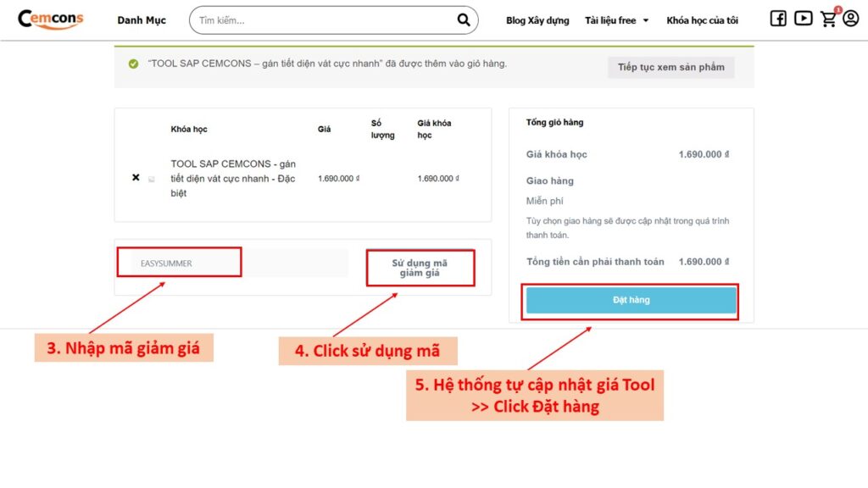Open the Danh Mục menu
The image size is (868, 488).
click(142, 20)
